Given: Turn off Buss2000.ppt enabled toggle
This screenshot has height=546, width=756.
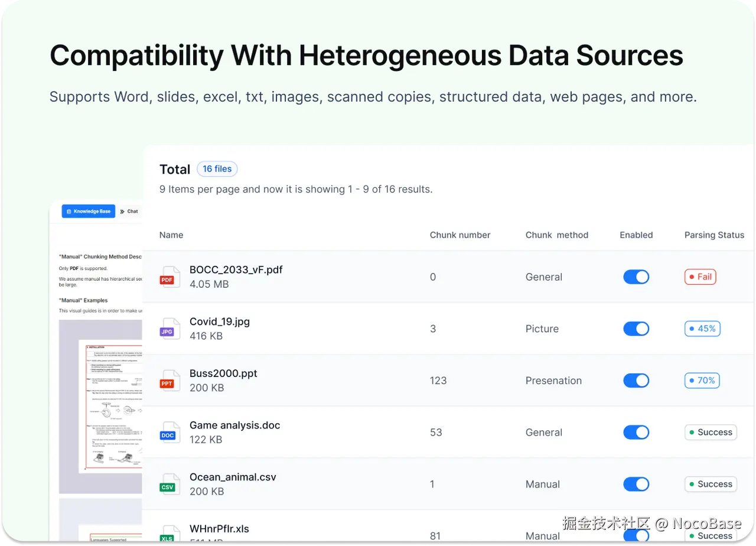Looking at the screenshot, I should [636, 381].
